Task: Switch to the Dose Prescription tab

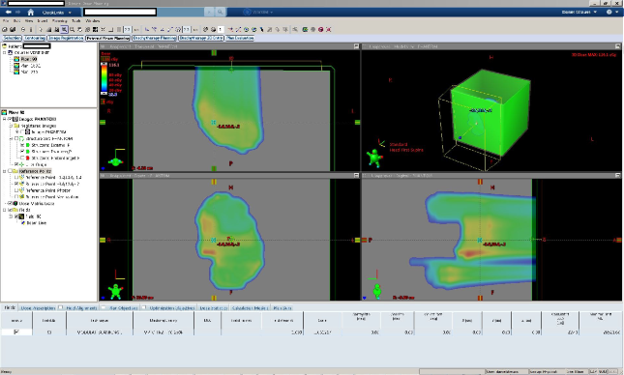Action: point(37,308)
